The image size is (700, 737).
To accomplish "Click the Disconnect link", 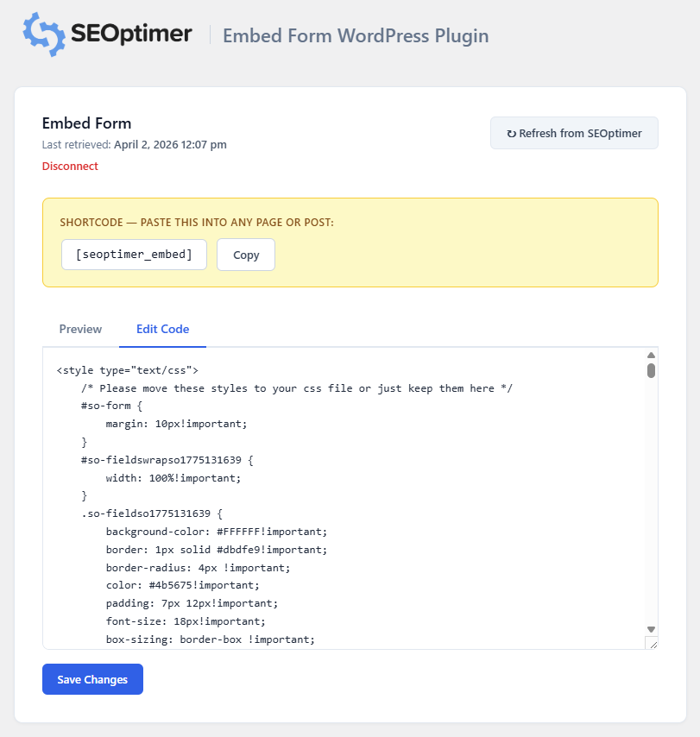I will coord(70,166).
